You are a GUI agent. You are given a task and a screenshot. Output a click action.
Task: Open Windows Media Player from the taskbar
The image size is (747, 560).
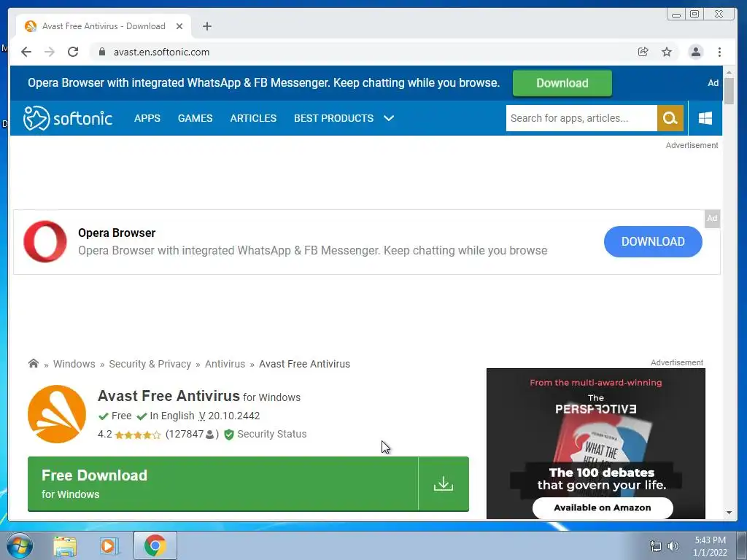pos(109,545)
